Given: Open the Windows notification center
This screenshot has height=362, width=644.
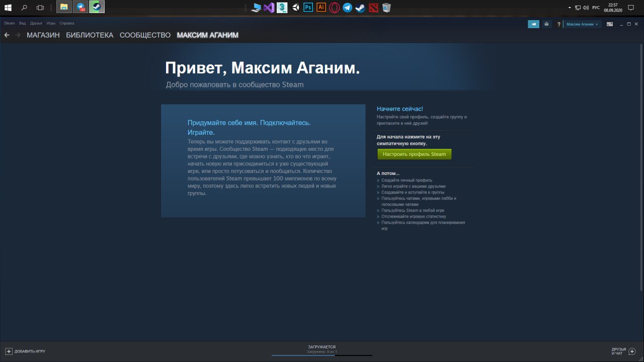Looking at the screenshot, I should pyautogui.click(x=631, y=8).
